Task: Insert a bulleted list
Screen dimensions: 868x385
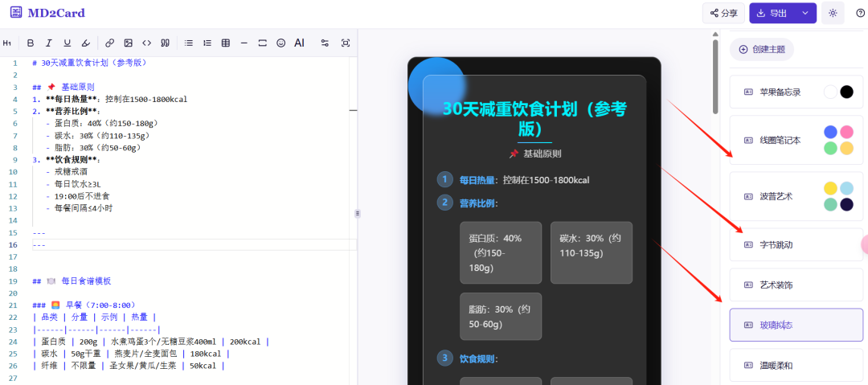Action: (188, 43)
